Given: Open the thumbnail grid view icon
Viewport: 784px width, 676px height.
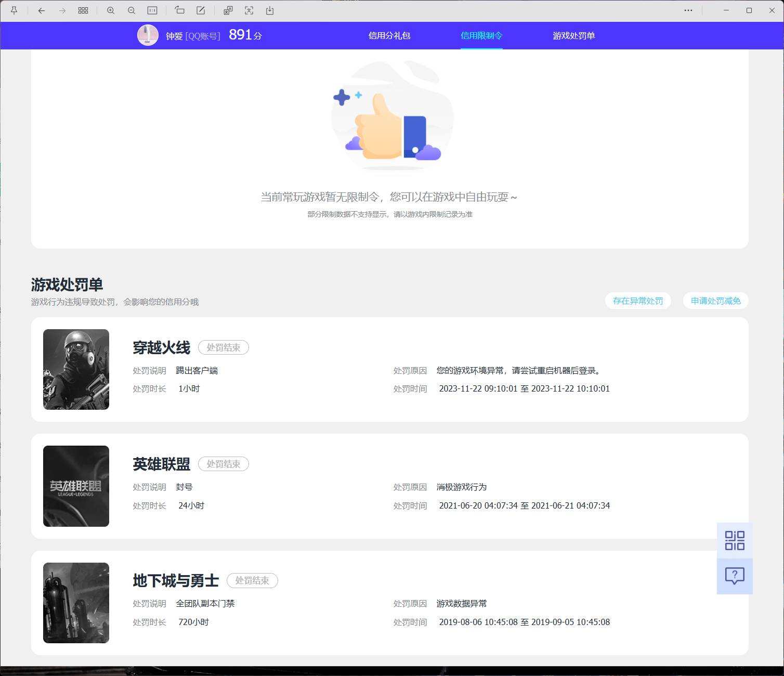Looking at the screenshot, I should pyautogui.click(x=83, y=10).
